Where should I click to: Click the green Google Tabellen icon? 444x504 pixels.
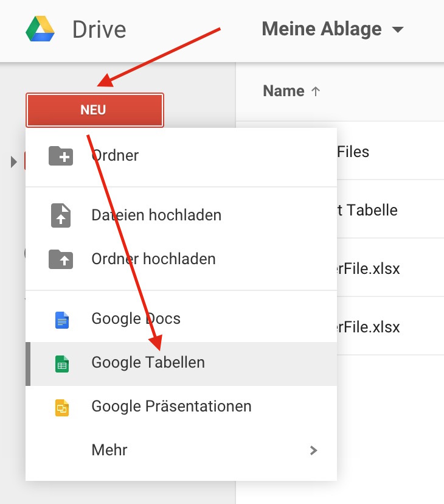[62, 364]
